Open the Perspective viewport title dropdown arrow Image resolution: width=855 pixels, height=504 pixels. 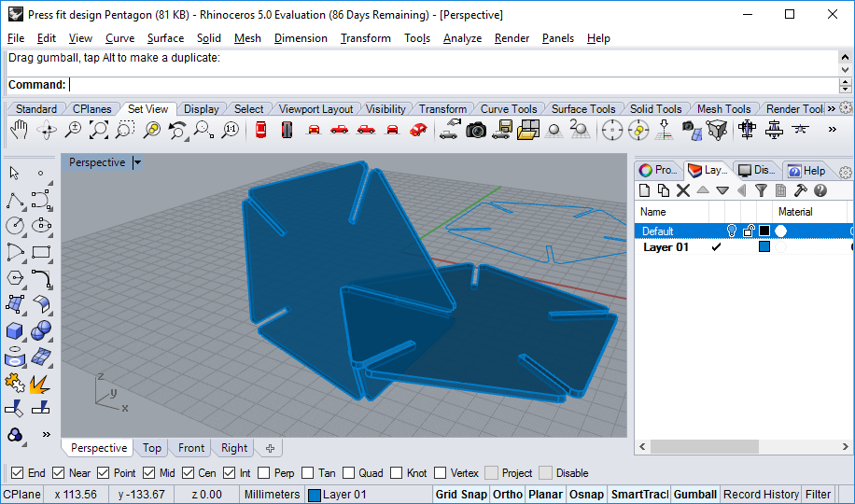pos(137,162)
